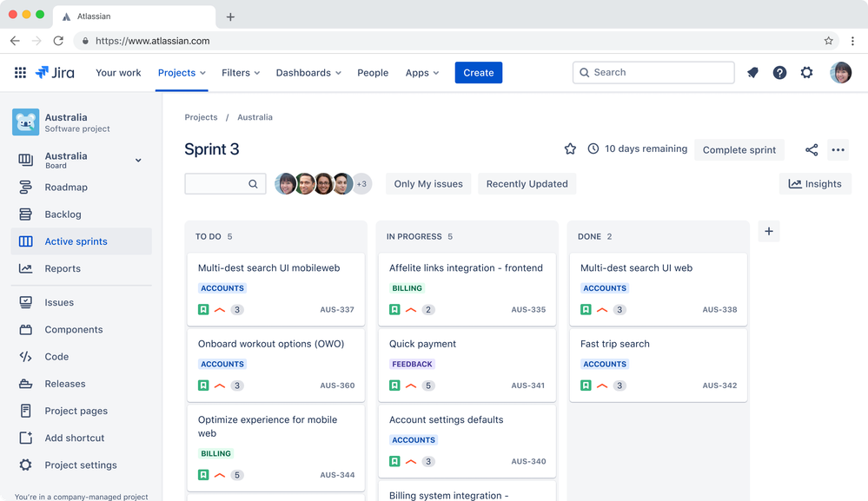868x501 pixels.
Task: Toggle the Recently Updated filter
Action: click(527, 183)
